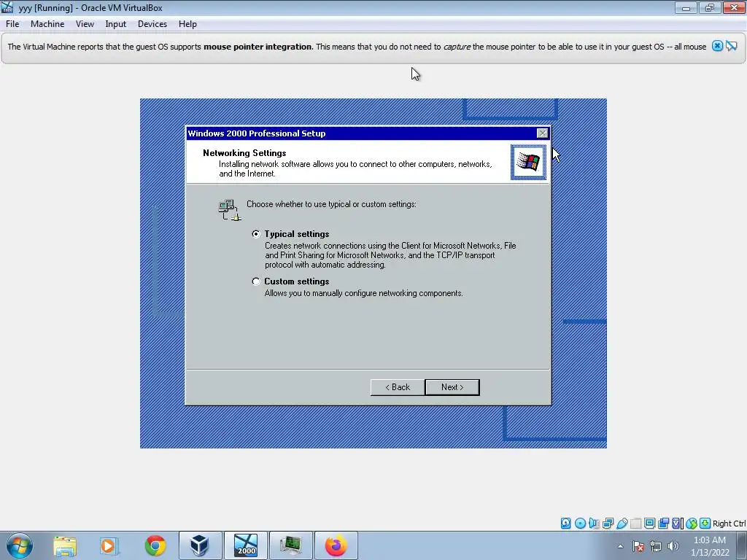Select the Custom settings radio button
This screenshot has height=560, width=747.
pyautogui.click(x=256, y=281)
